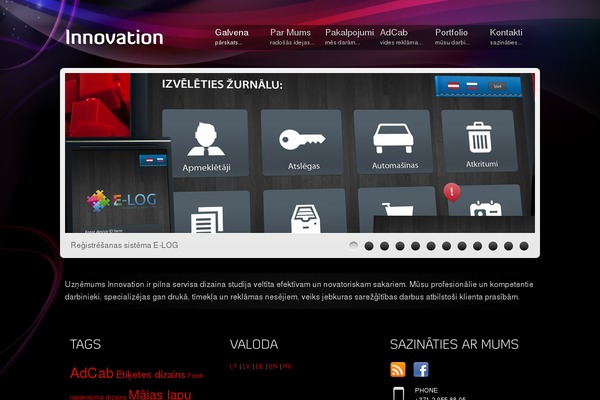The image size is (600, 400).
Task: Click the Etiķetes dizains tag
Action: click(x=150, y=375)
